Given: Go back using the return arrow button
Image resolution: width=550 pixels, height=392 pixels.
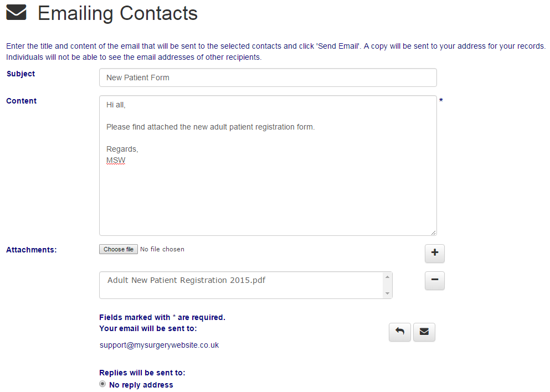Looking at the screenshot, I should coord(399,332).
